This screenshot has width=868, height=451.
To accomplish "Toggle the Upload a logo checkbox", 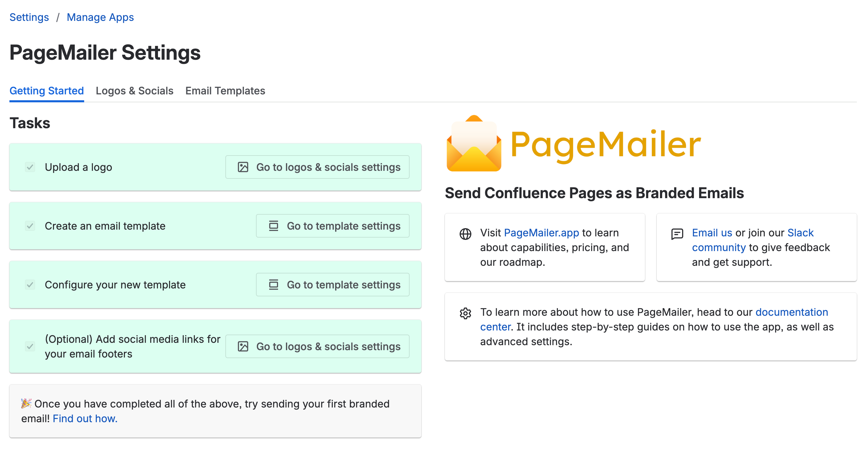I will pos(30,167).
